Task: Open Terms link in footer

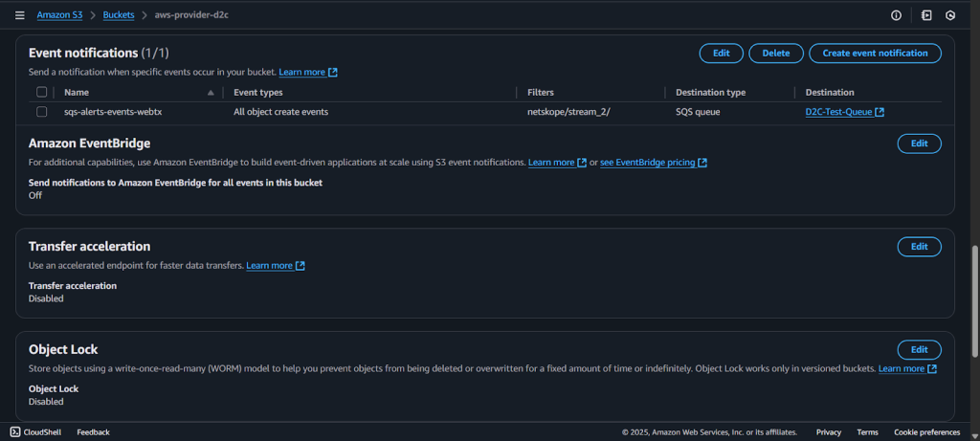Action: tap(867, 432)
